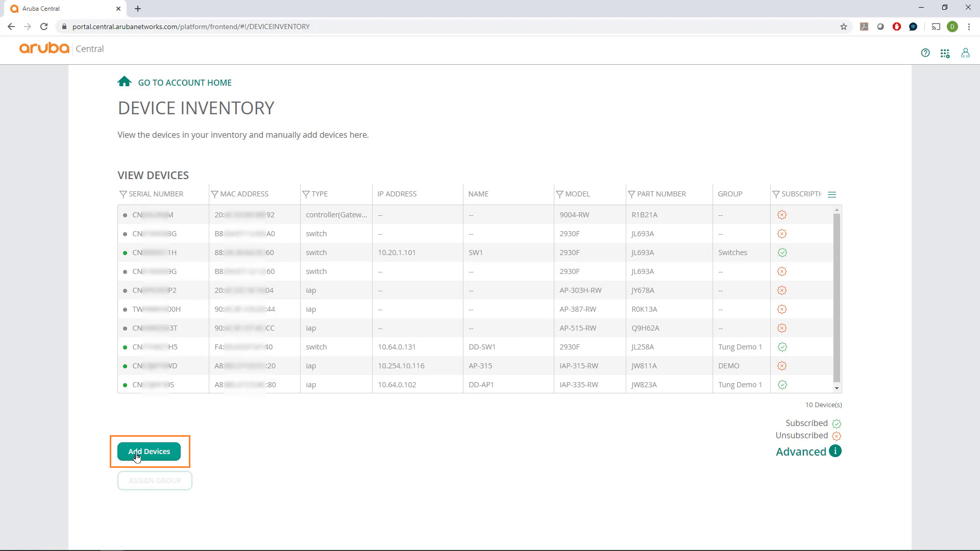
Task: Click the home icon beside GO TO ACCOUNT HOME
Action: pyautogui.click(x=124, y=81)
